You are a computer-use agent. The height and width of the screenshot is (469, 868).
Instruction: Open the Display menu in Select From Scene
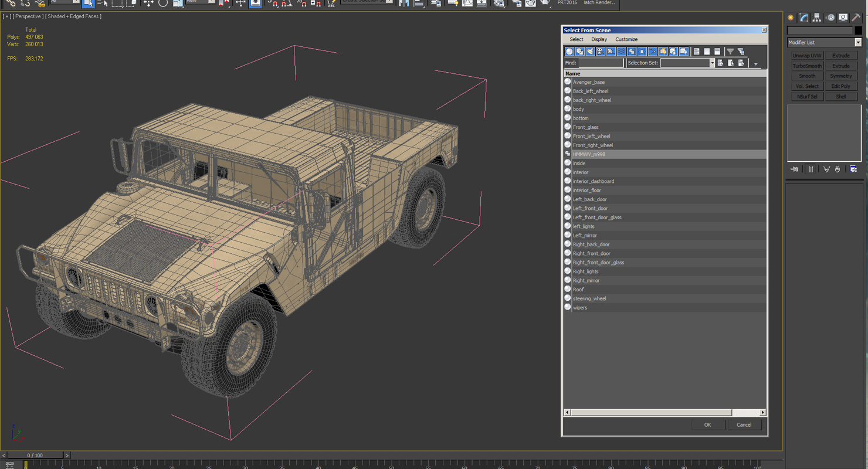click(x=599, y=39)
